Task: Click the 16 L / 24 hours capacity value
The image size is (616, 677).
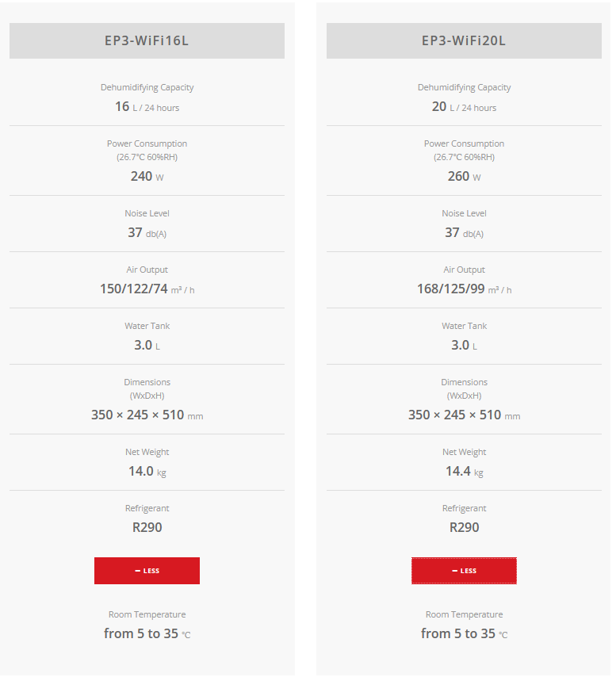Action: (x=147, y=106)
